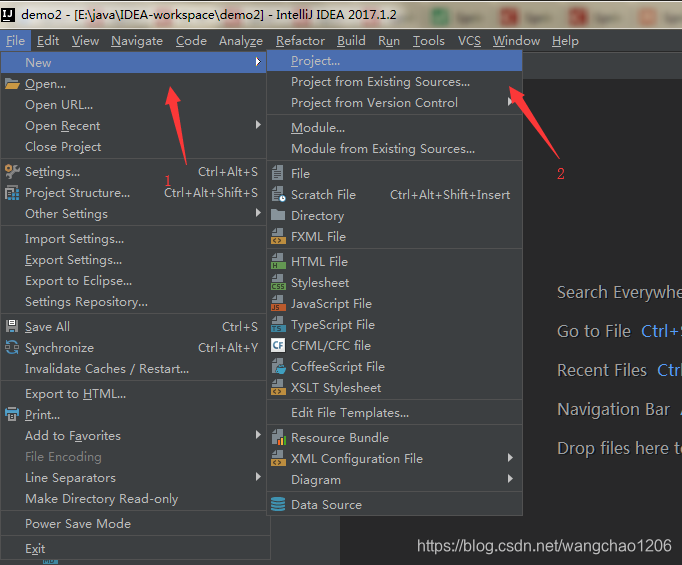
Task: Click the HTML File icon
Action: click(x=278, y=261)
